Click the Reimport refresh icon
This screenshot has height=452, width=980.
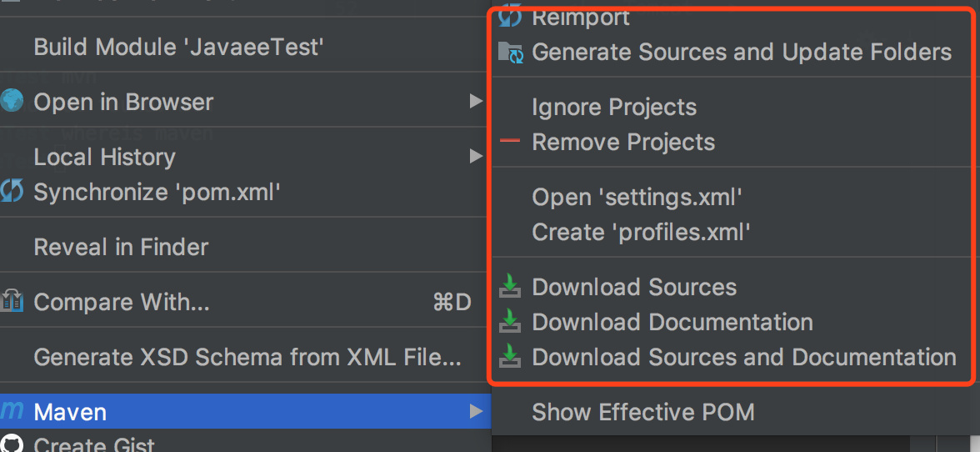[510, 15]
